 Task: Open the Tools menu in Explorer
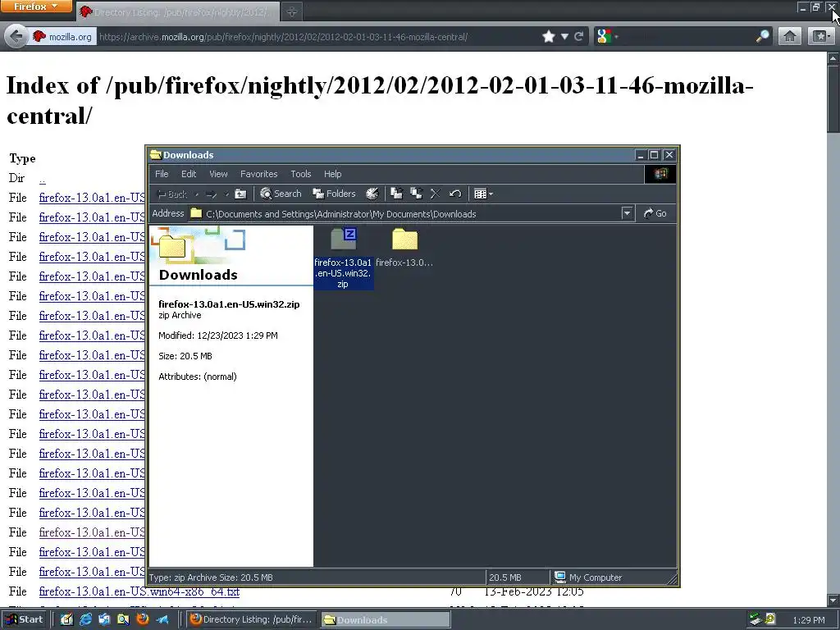click(300, 174)
